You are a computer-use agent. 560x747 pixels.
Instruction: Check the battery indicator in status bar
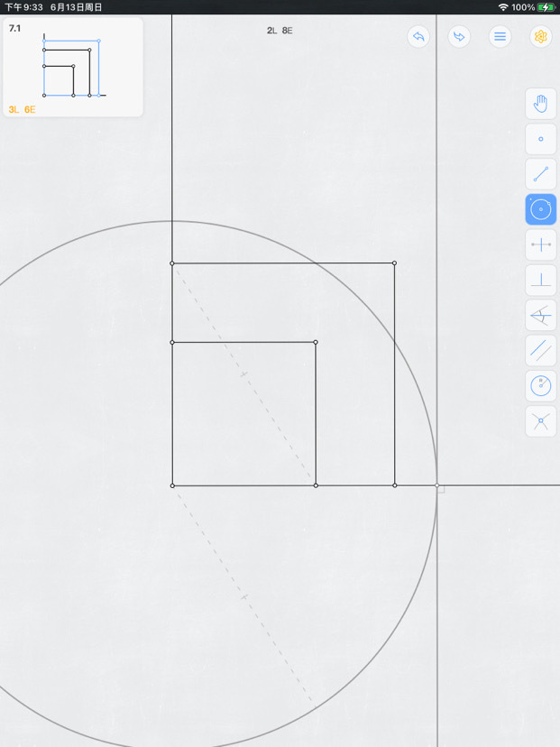pyautogui.click(x=546, y=7)
